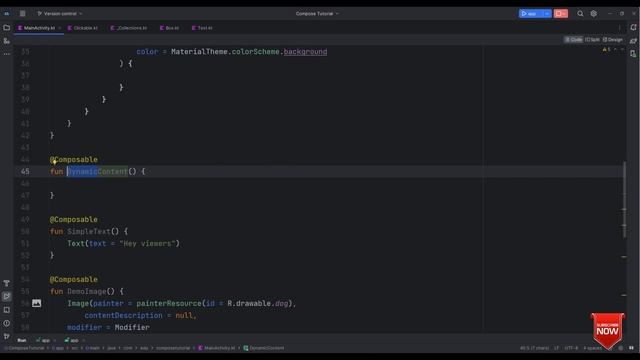Open IDE settings gear
The width and height of the screenshot is (640, 360).
click(593, 13)
